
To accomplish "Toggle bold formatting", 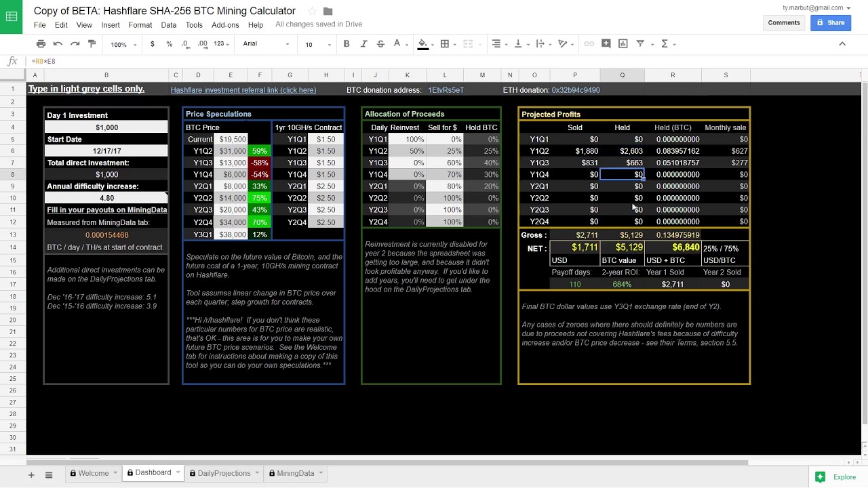I will (347, 43).
